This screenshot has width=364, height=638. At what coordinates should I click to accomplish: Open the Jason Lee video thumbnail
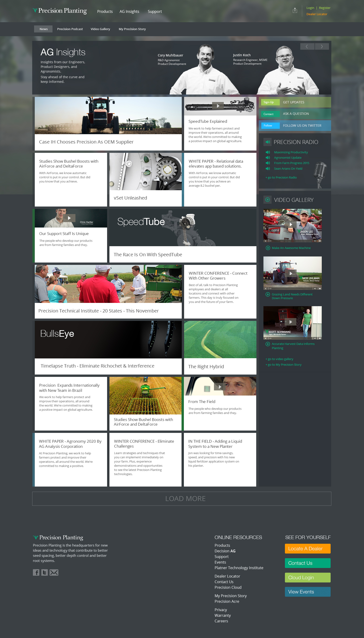[292, 225]
